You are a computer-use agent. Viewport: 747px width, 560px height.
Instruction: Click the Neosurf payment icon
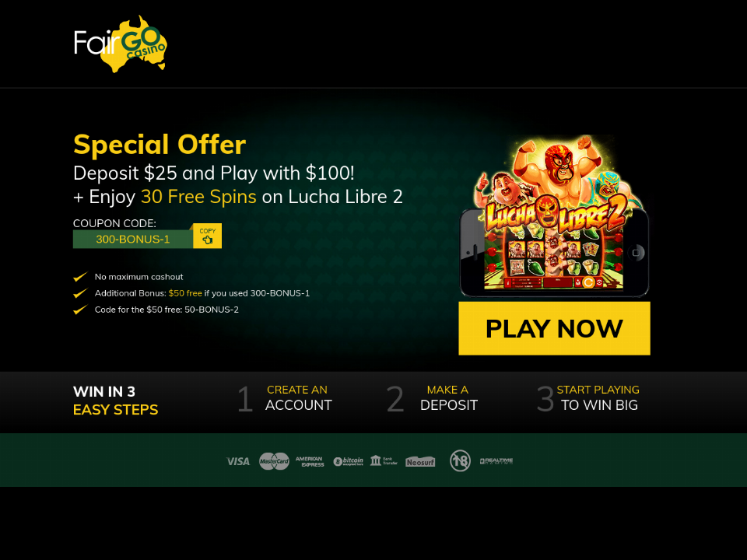[420, 461]
